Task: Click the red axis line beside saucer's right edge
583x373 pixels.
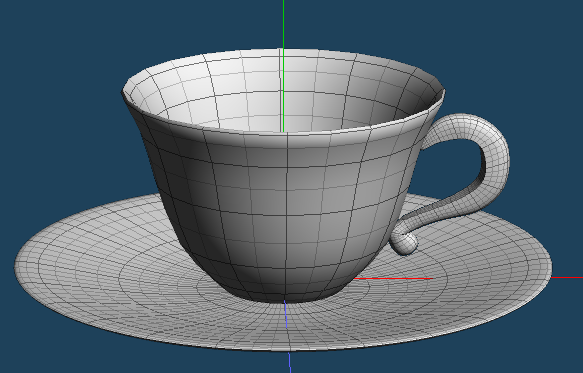Action: [567, 277]
